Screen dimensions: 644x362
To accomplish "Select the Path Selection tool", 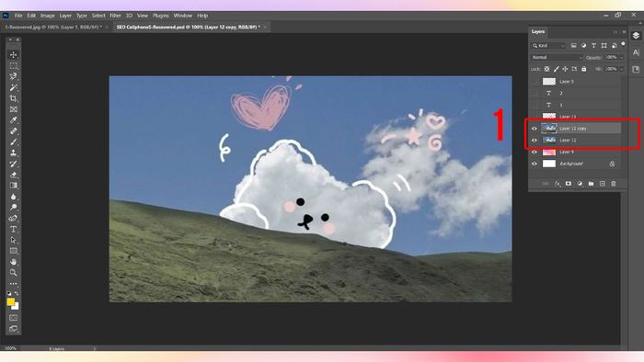I will click(14, 240).
